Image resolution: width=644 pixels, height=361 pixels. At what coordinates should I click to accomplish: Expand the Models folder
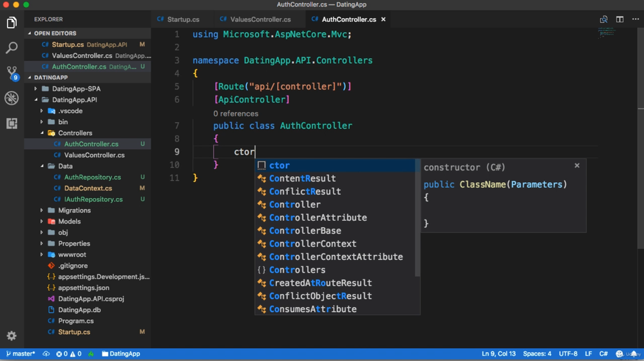click(x=88, y=221)
